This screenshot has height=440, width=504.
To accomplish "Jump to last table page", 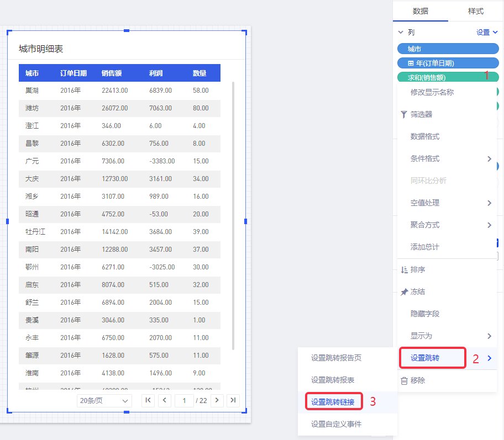I will 233,400.
